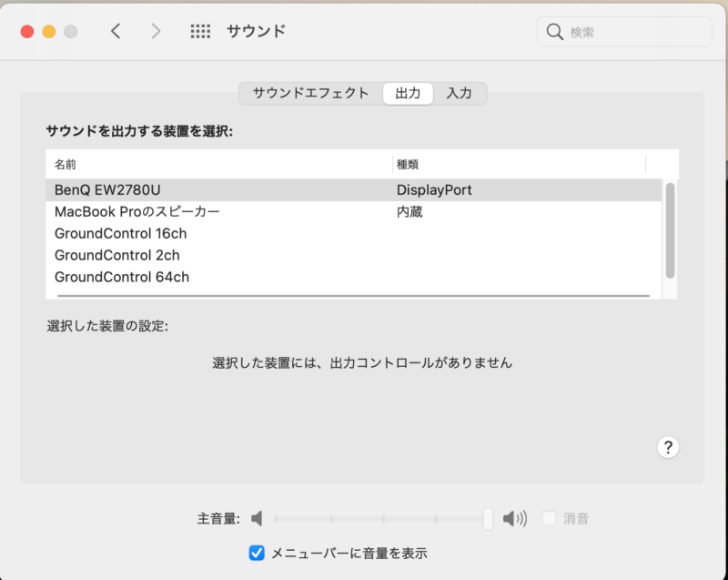Click the low volume speaker icon
The image size is (728, 580).
click(x=257, y=518)
